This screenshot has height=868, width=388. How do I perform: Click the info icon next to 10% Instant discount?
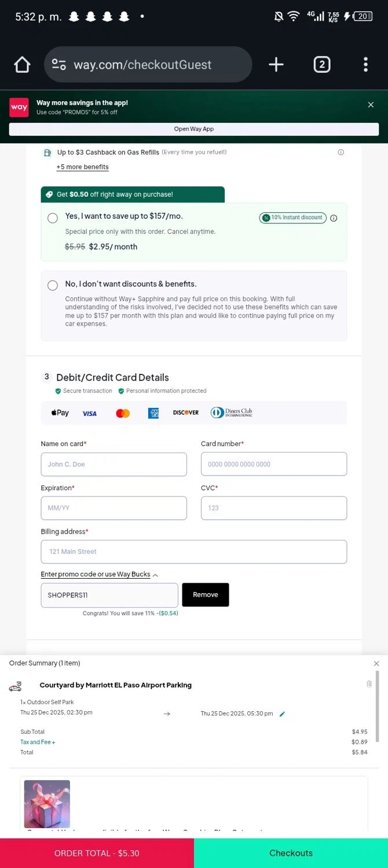pos(334,218)
